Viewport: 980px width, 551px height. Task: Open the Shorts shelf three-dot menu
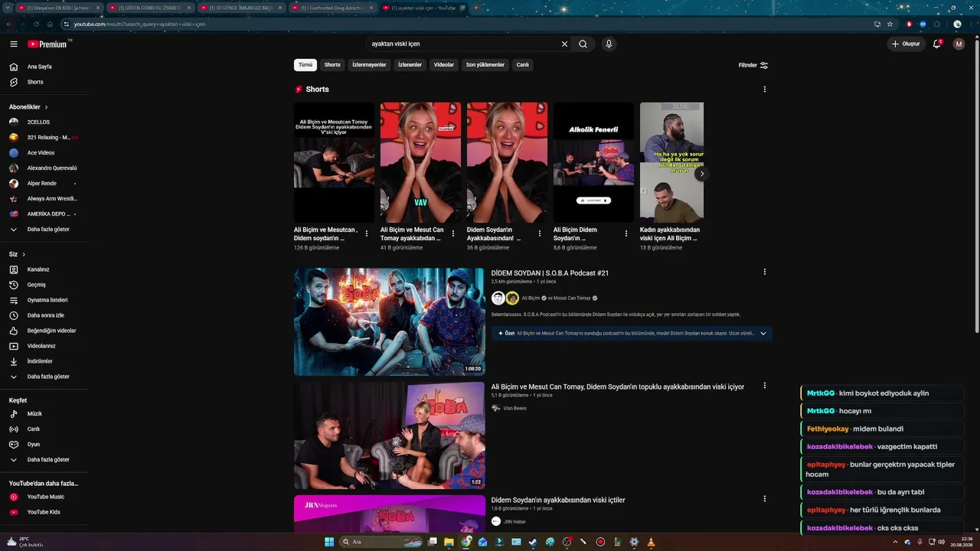tap(764, 90)
